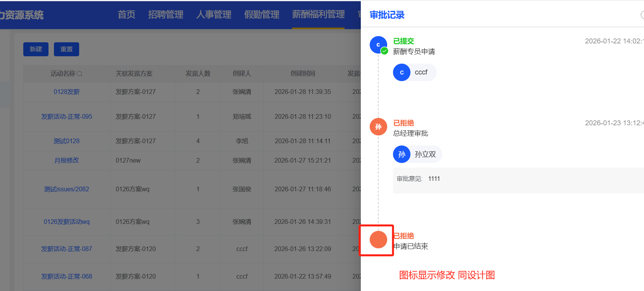Click 已拒绝 status above 总经理审批
Image resolution: width=644 pixels, height=291 pixels.
click(403, 123)
